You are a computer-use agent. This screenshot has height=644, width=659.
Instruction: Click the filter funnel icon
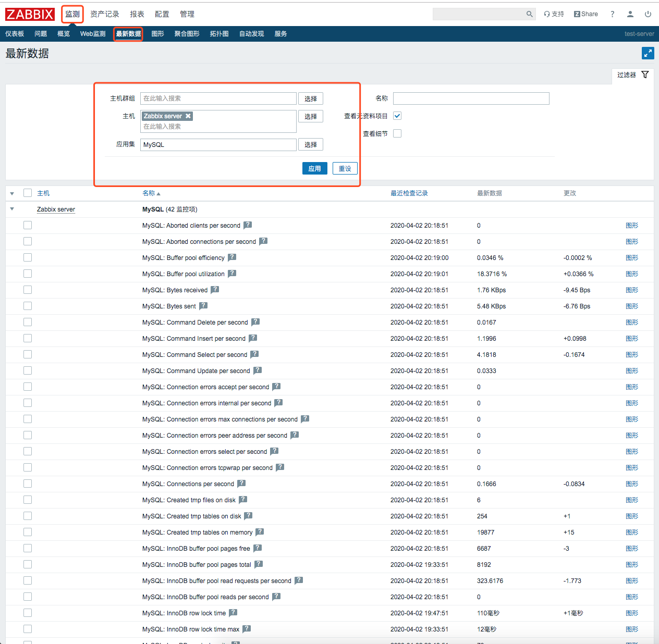645,75
